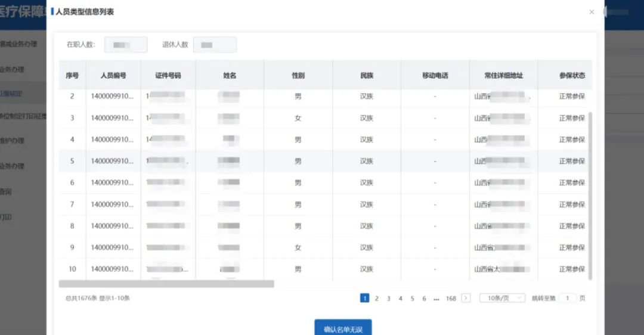
Task: Click the next page arrow in pagination
Action: pos(466,298)
